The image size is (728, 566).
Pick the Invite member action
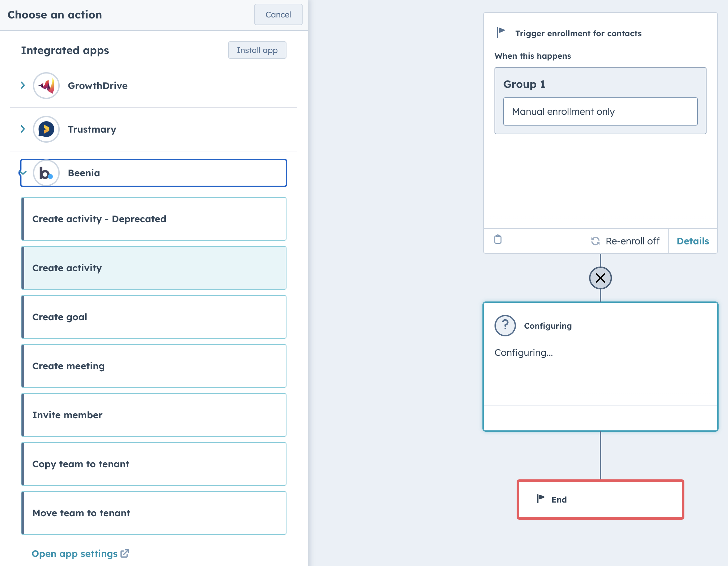click(x=154, y=415)
